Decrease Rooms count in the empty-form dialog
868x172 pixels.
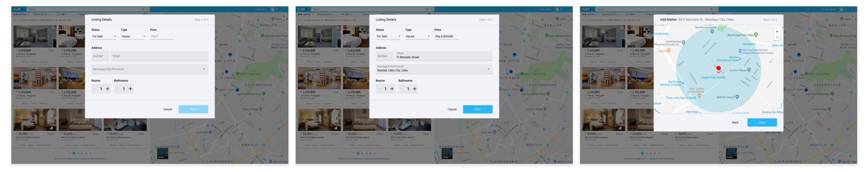94,89
